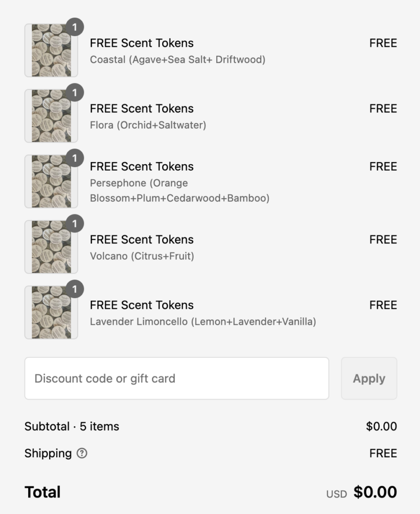
Task: Click quantity badge on Lavender Limoncello item
Action: click(75, 289)
